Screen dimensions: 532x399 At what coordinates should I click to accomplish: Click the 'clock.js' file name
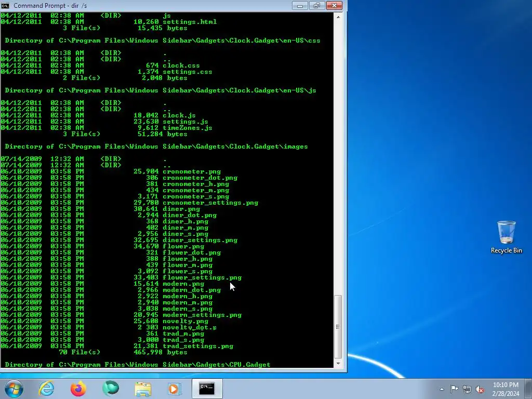[x=179, y=115]
